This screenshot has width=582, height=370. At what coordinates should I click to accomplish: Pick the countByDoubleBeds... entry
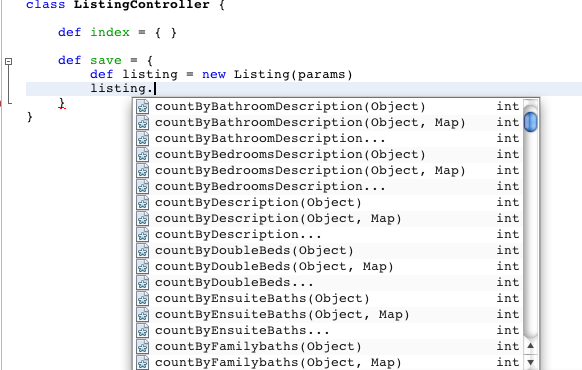click(x=328, y=282)
